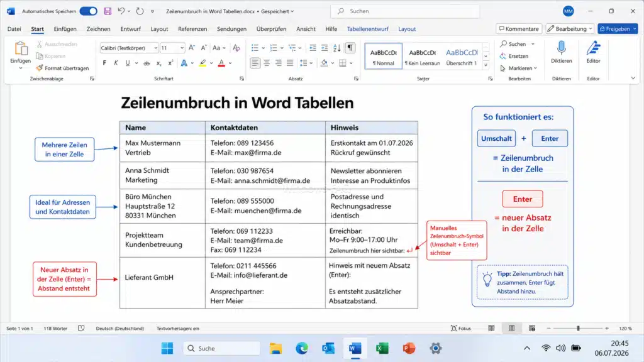The width and height of the screenshot is (644, 362).
Task: Click the Save icon in title bar
Action: coord(107,11)
